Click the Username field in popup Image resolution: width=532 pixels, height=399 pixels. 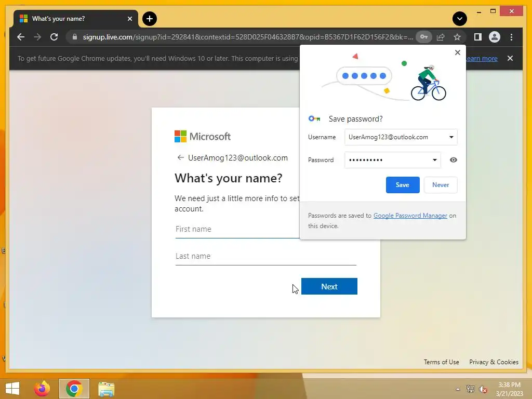[x=401, y=137]
